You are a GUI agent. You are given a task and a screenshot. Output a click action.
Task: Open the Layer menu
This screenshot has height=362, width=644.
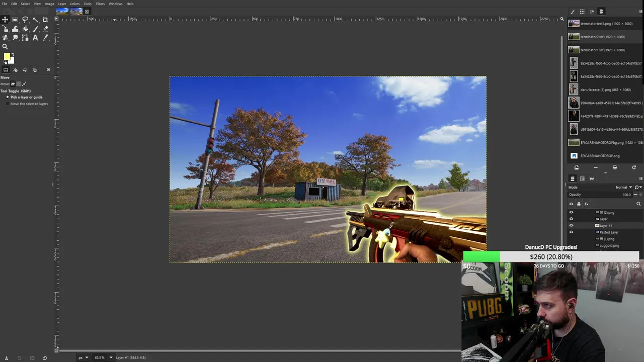point(62,4)
